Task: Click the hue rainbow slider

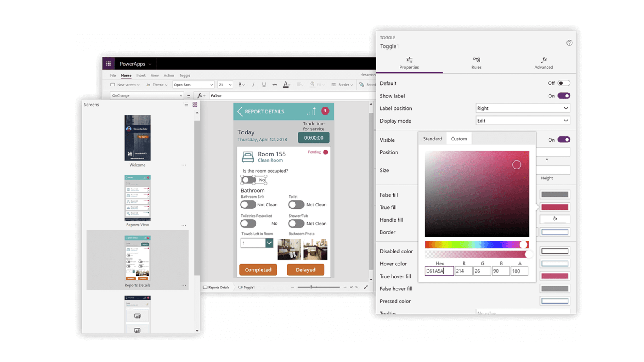Action: coord(477,245)
